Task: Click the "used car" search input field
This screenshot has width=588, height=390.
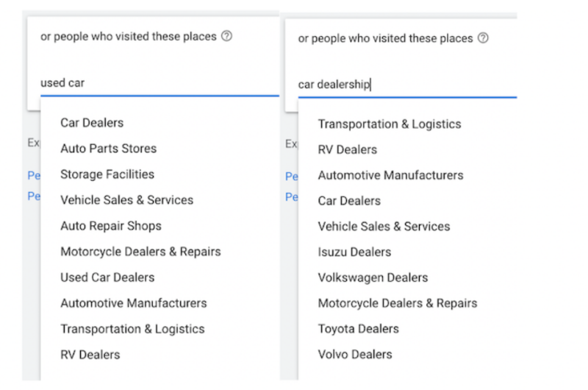Action: [x=153, y=83]
